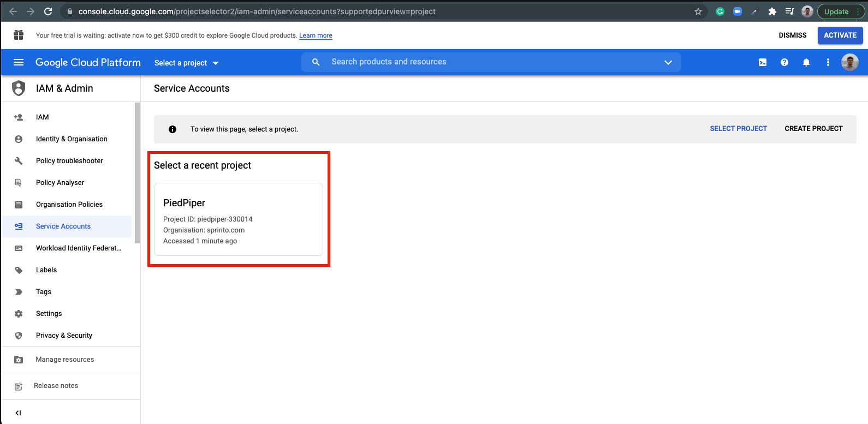Follow the Learn more link
The height and width of the screenshot is (424, 868).
coord(316,35)
